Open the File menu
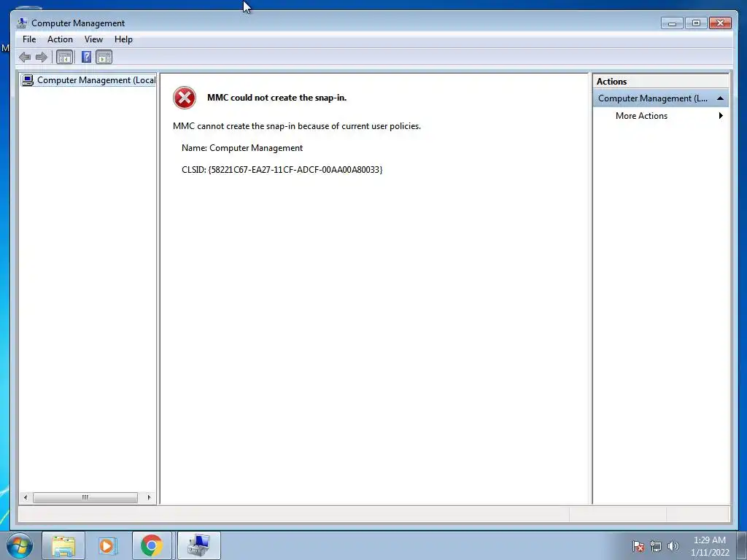The width and height of the screenshot is (747, 560). (x=29, y=39)
